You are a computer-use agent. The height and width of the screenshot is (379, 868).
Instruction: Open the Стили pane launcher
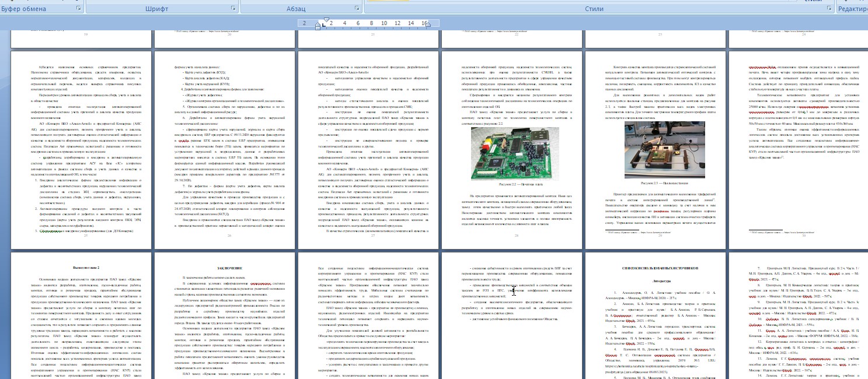(828, 9)
